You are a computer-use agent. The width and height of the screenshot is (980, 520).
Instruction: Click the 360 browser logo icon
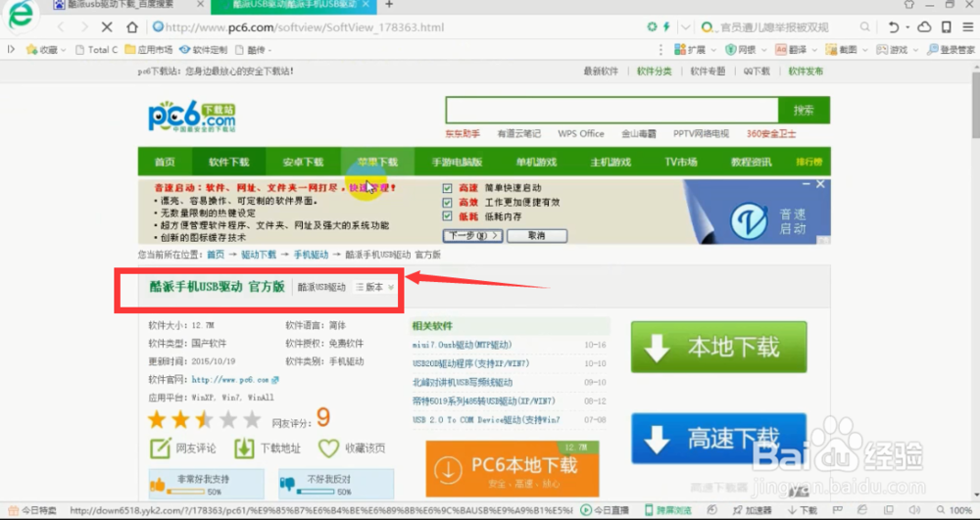click(20, 17)
